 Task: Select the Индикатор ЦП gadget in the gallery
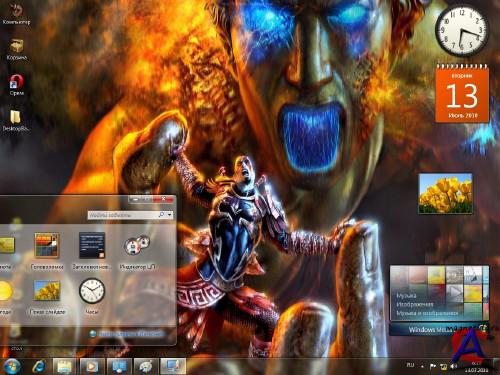coord(137,251)
